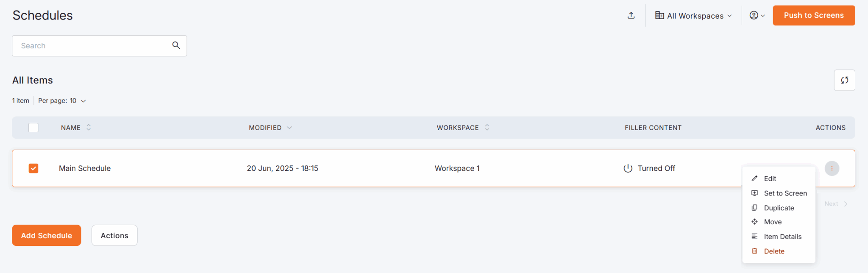868x273 pixels.
Task: Click the refresh icon beside All Items
Action: click(x=844, y=80)
